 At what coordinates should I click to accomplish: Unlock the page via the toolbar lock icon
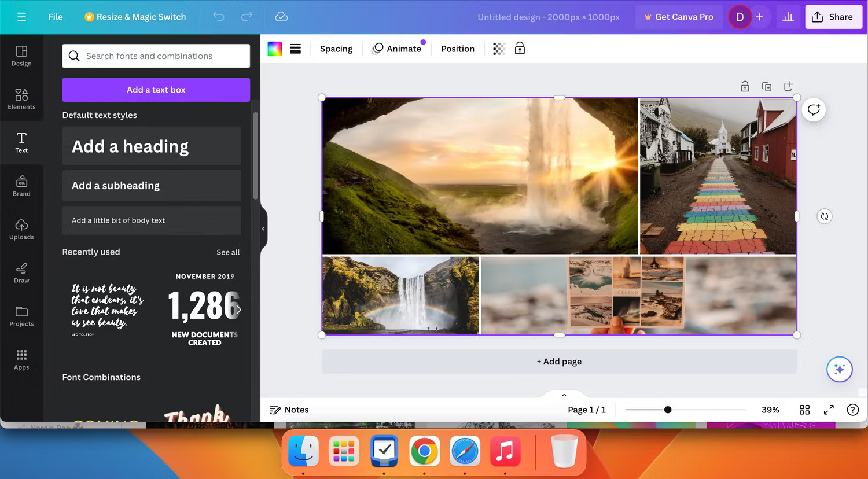click(520, 49)
